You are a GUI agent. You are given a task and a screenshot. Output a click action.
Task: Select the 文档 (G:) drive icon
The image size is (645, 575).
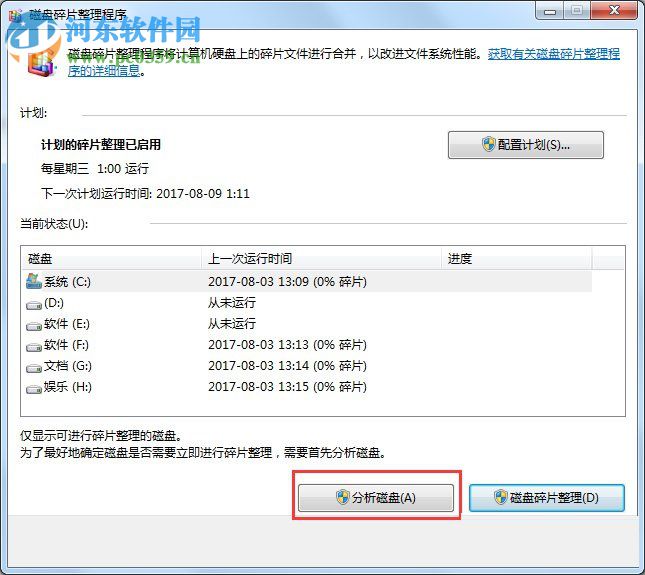click(34, 368)
